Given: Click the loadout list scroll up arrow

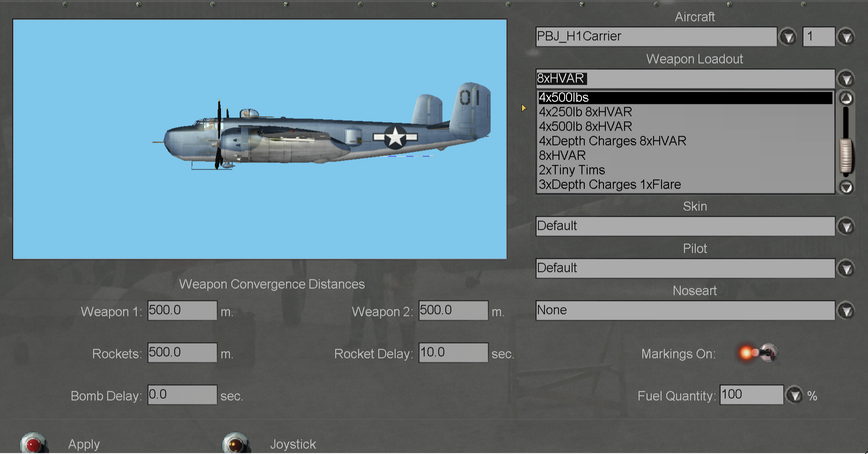Looking at the screenshot, I should tap(846, 98).
